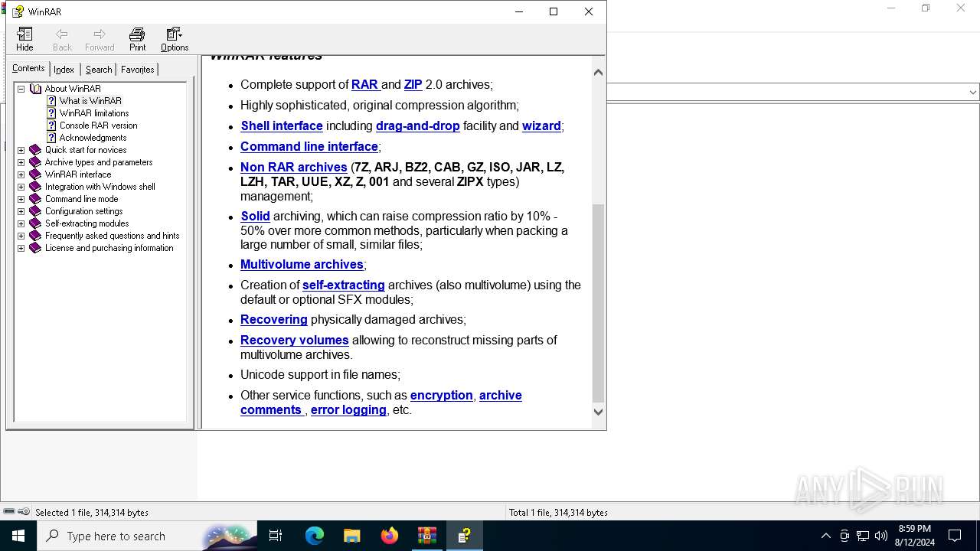This screenshot has height=551, width=980.
Task: Expand Frequently asked questions and hints node
Action: tap(21, 236)
